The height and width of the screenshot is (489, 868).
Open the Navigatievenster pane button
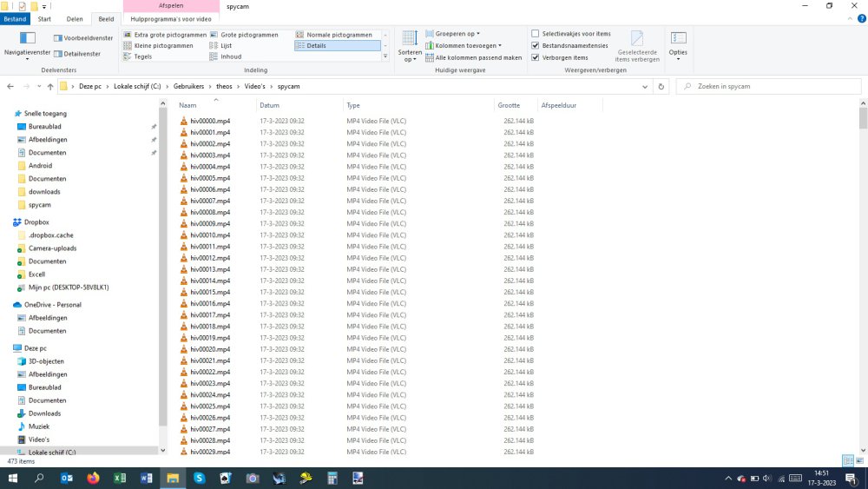point(27,43)
